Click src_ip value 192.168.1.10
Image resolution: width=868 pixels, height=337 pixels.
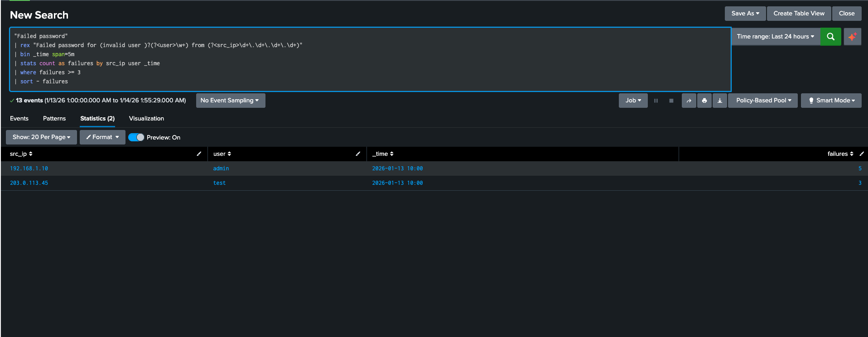(29, 168)
